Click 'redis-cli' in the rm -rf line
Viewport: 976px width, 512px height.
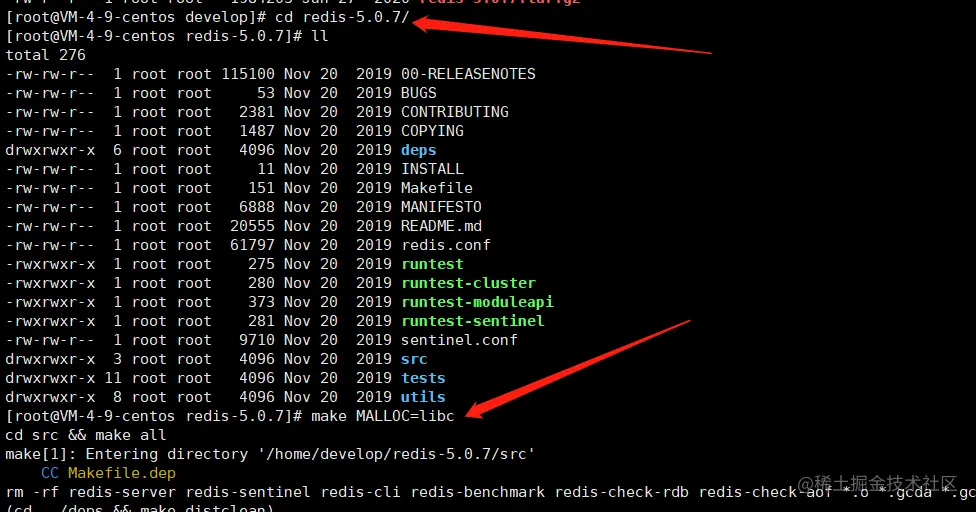tap(360, 492)
